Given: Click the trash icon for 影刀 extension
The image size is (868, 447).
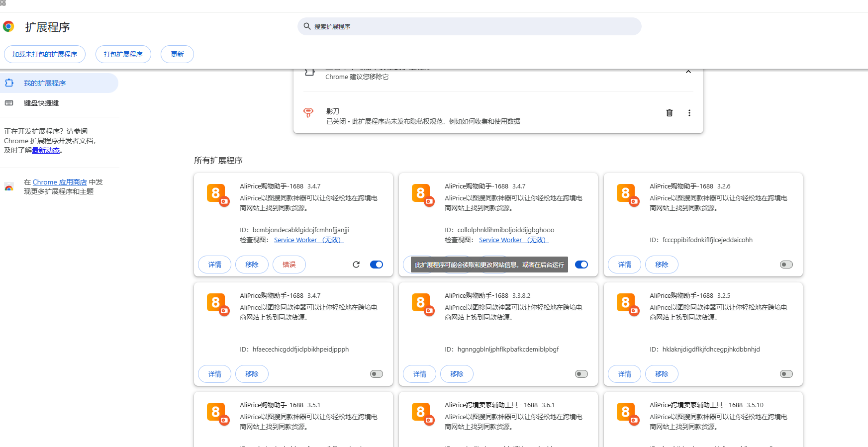Looking at the screenshot, I should 670,113.
